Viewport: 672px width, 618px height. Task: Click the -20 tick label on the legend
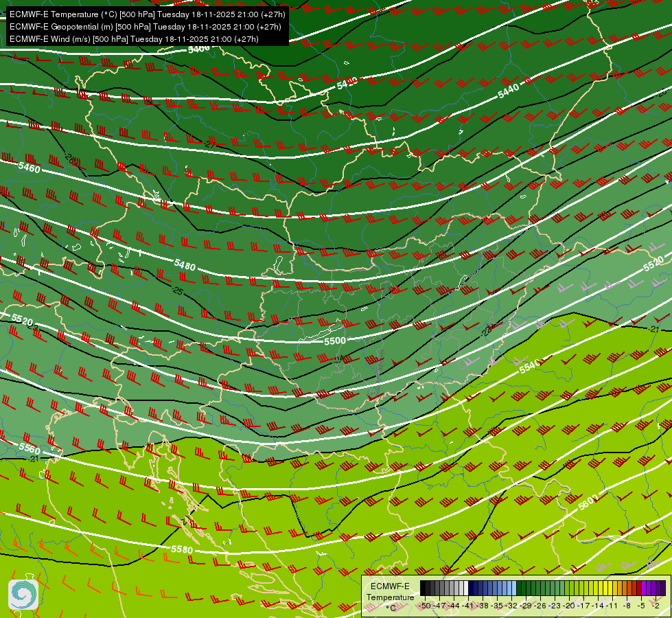[x=569, y=606]
